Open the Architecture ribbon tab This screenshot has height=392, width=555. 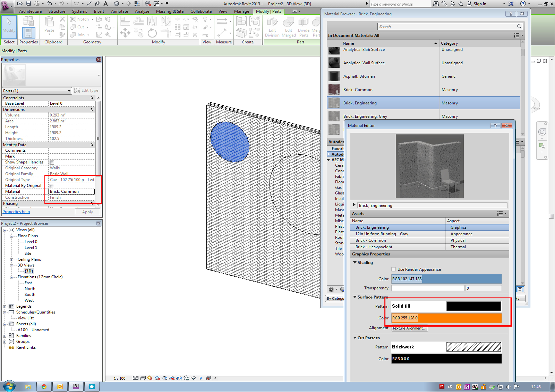(30, 11)
